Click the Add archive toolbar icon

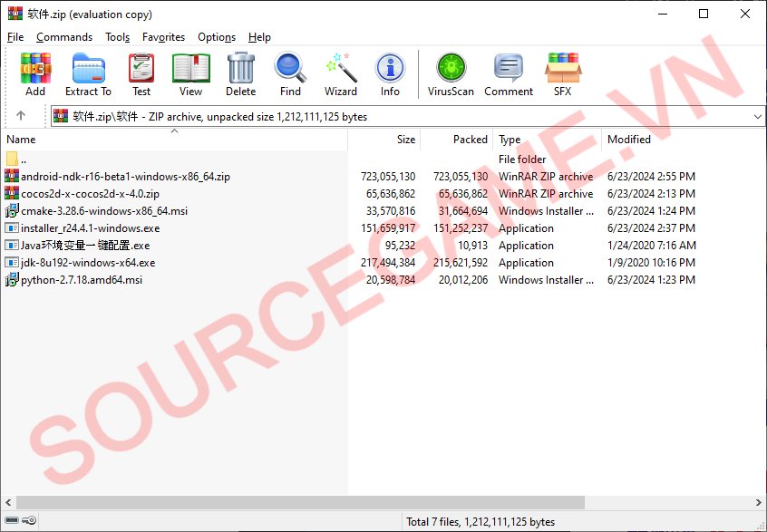[x=35, y=73]
